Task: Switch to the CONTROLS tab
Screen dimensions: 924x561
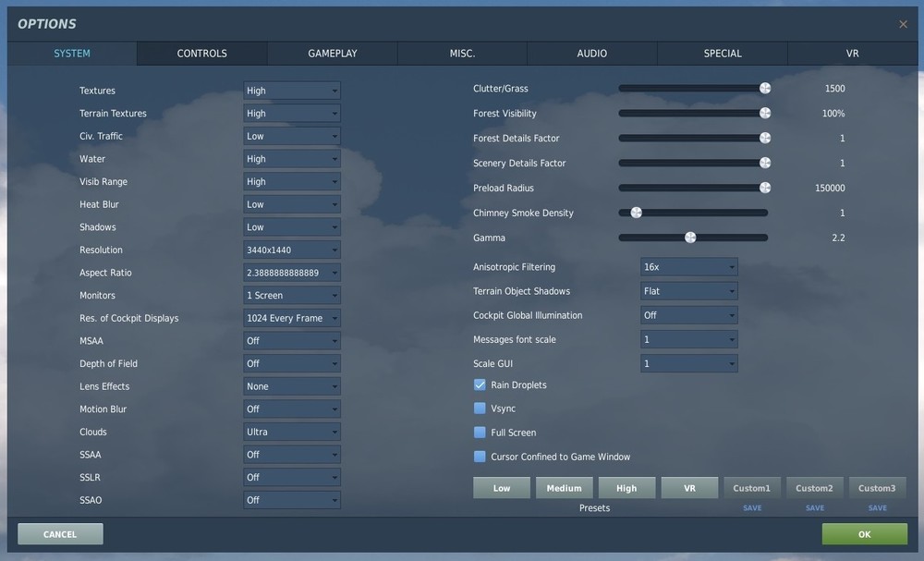Action: point(201,53)
